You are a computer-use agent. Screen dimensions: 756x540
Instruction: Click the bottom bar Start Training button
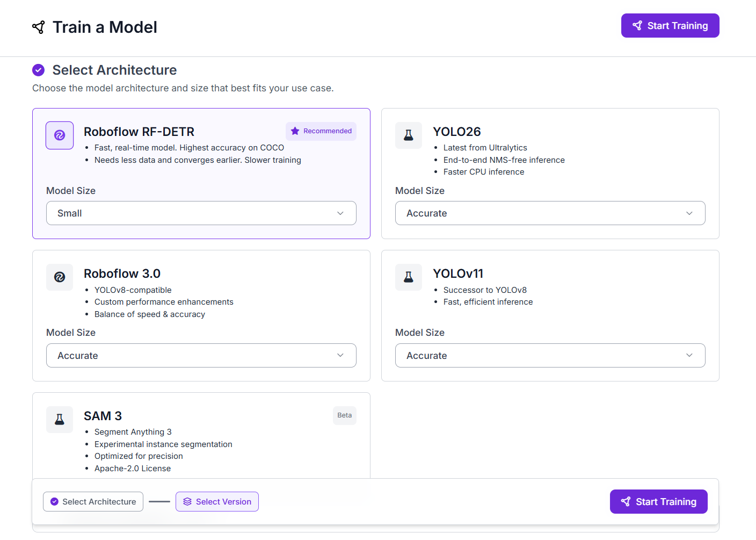[x=659, y=502]
